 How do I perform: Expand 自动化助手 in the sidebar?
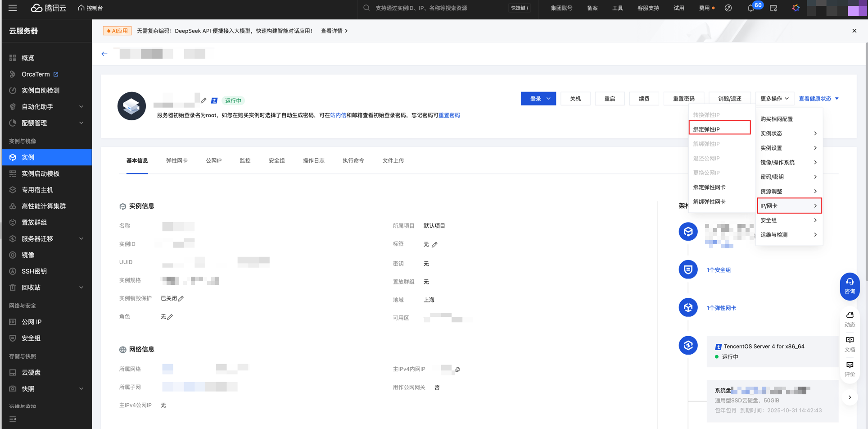[x=46, y=107]
